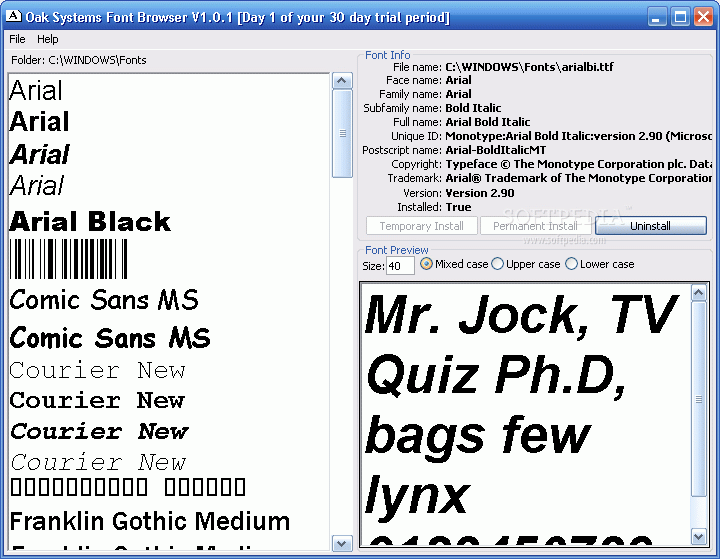The height and width of the screenshot is (559, 720).
Task: Close the Font Browser window
Action: click(703, 17)
